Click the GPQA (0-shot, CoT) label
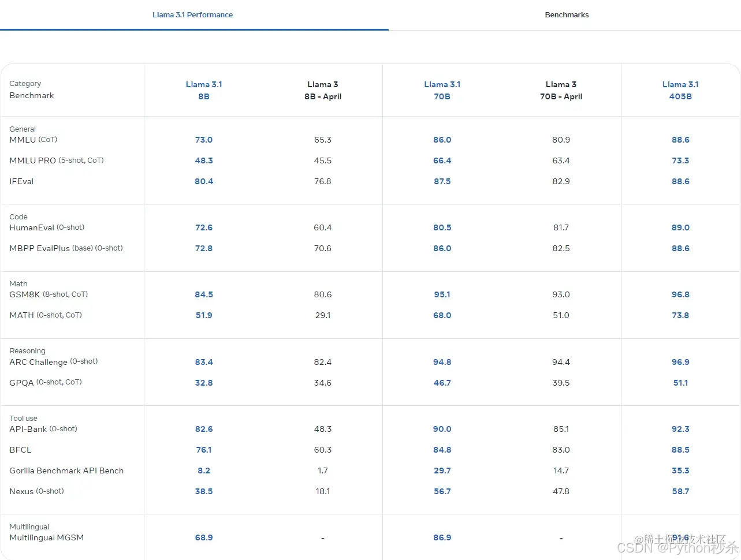 pos(46,382)
